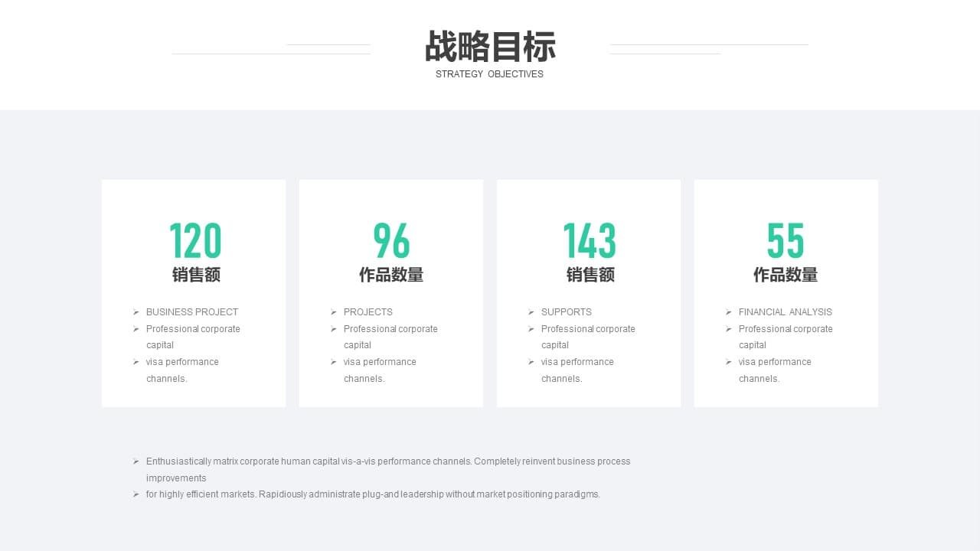This screenshot has width=980, height=551.
Task: Select the slide title 战略目标
Action: click(x=490, y=47)
